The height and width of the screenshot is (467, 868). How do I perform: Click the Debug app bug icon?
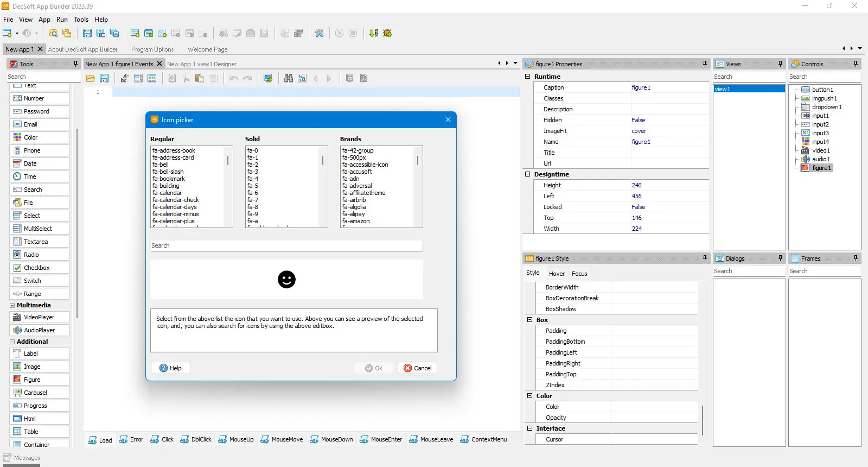[387, 33]
